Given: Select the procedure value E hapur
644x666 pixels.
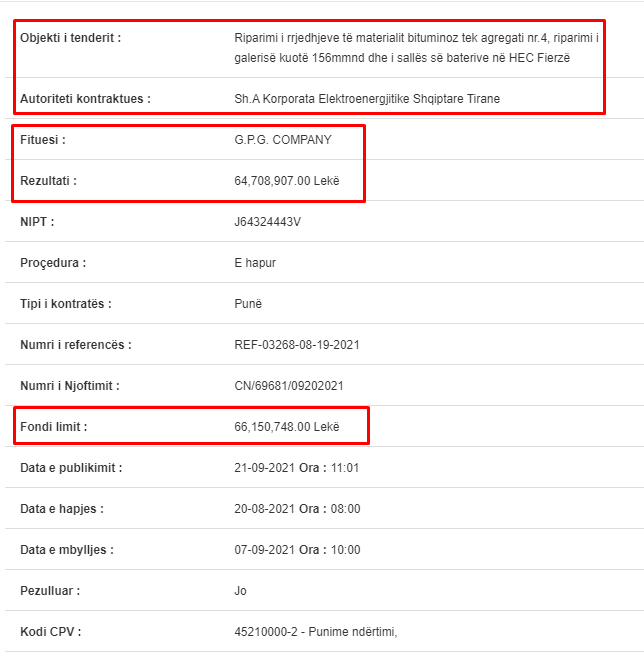Looking at the screenshot, I should click(255, 263).
